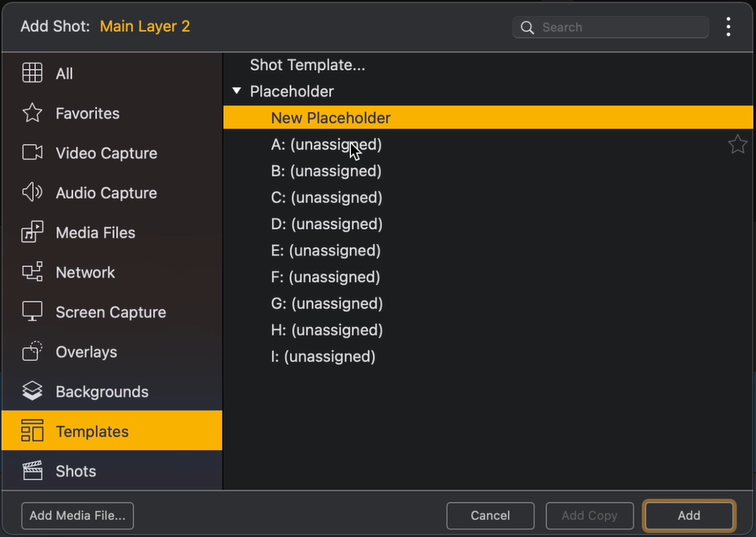Select the B: (unassigned) placeholder

326,171
